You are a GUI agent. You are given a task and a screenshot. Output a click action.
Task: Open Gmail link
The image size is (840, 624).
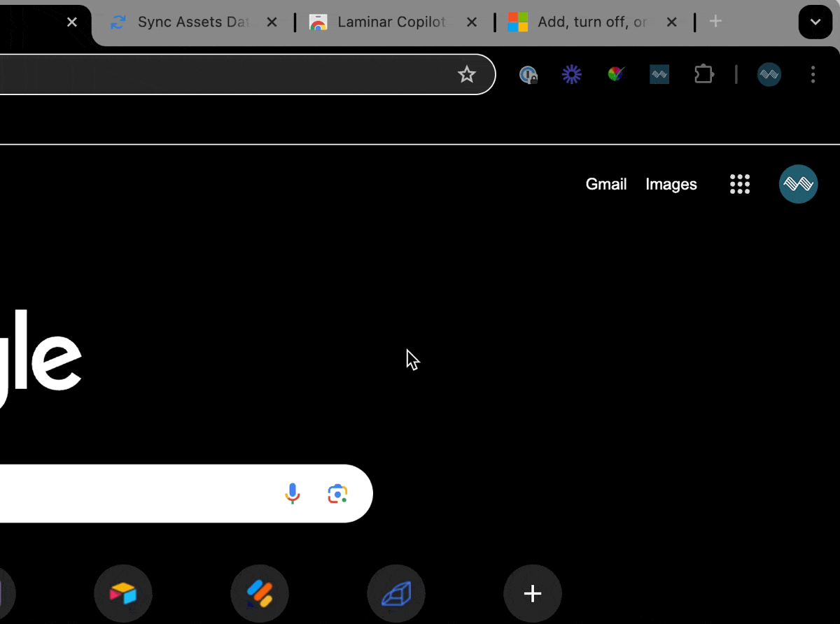606,184
